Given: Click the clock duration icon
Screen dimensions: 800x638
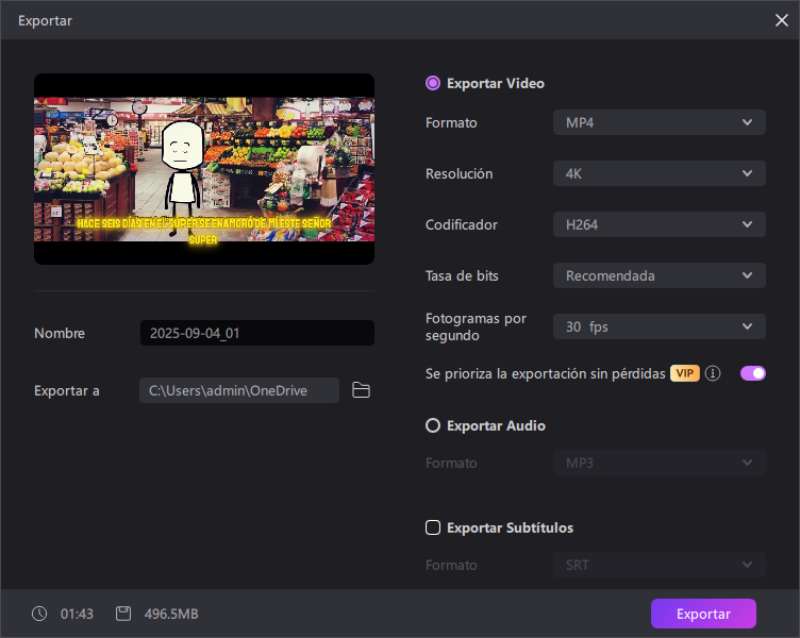Looking at the screenshot, I should (x=39, y=614).
